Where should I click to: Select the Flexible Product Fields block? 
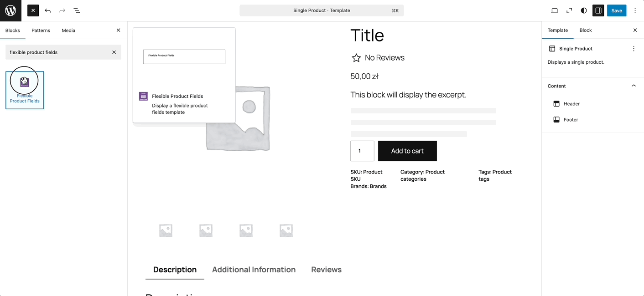[25, 90]
